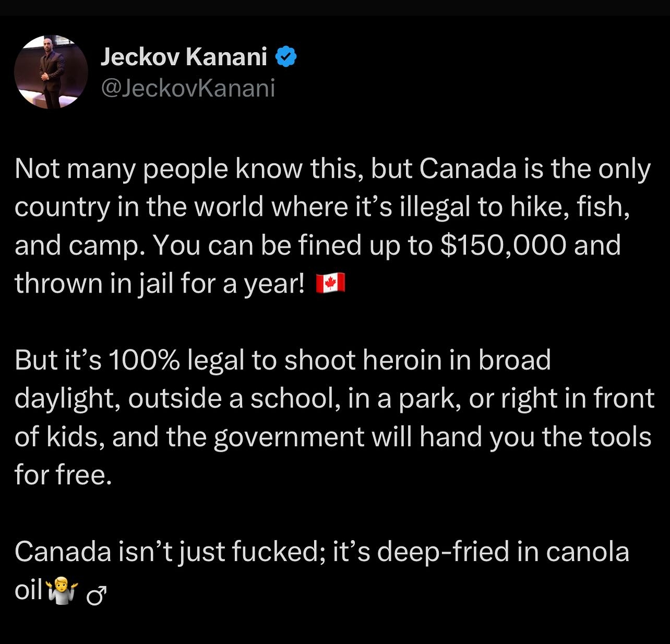Click the words 'for free.' line
Screen dimensions: 670x644
pyautogui.click(x=63, y=475)
